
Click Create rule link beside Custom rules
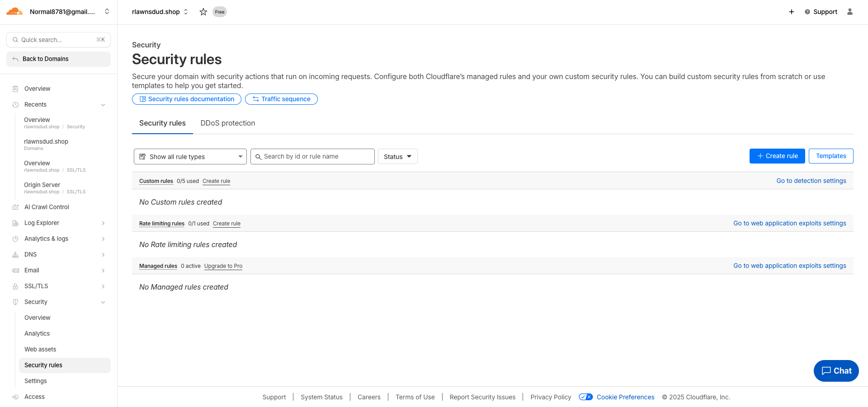(216, 181)
